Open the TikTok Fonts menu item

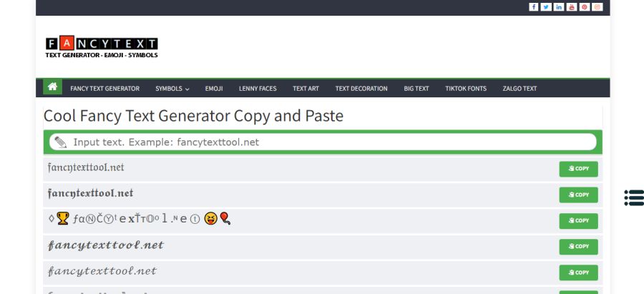pos(466,88)
